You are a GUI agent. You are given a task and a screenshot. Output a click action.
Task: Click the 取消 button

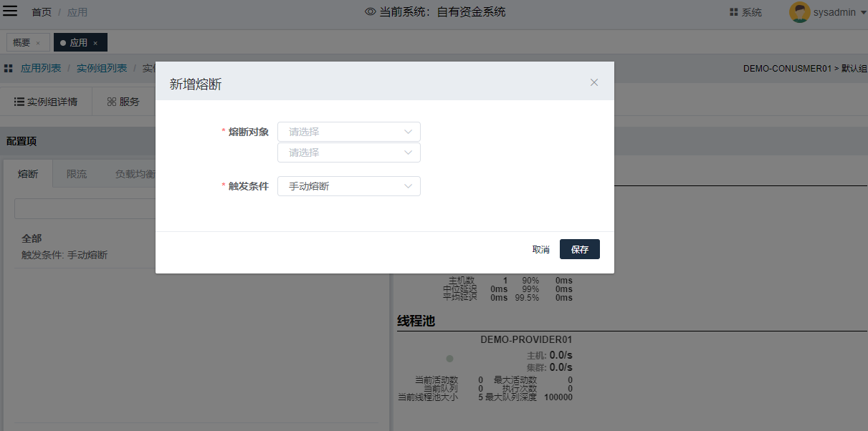coord(540,249)
